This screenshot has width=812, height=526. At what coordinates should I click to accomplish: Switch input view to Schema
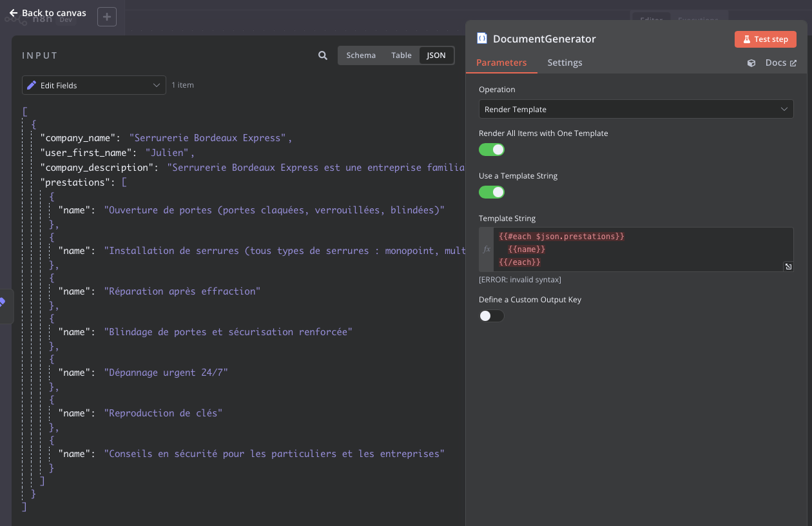361,55
